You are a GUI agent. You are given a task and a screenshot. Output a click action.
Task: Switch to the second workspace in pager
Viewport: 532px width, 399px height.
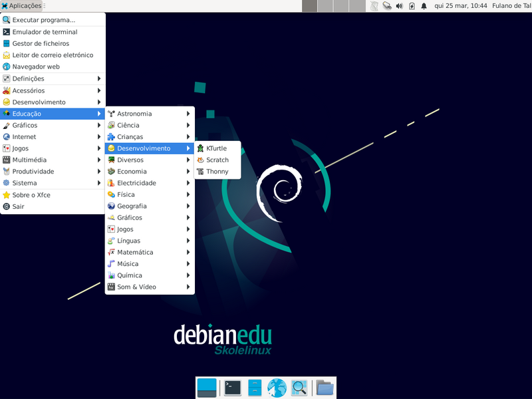tap(325, 6)
